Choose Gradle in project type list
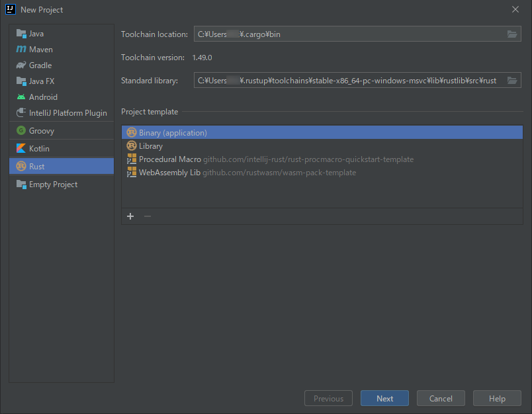 [62, 65]
